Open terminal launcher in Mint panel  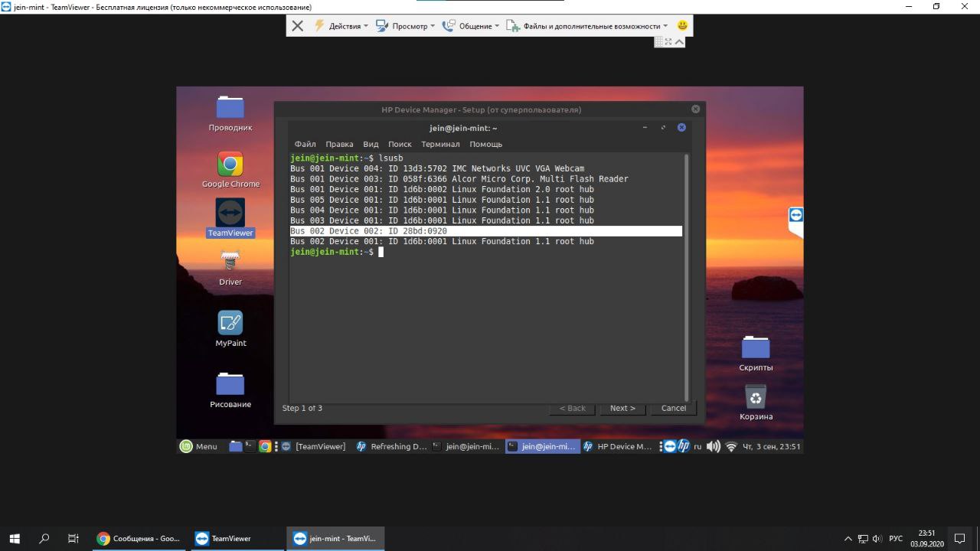(250, 446)
